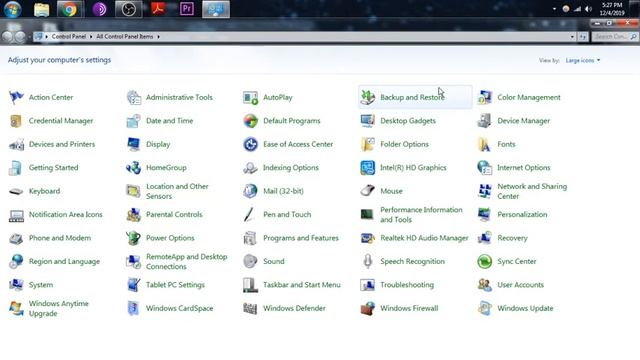Click the Windows Firewall icon
This screenshot has height=360, width=640.
pos(367,308)
